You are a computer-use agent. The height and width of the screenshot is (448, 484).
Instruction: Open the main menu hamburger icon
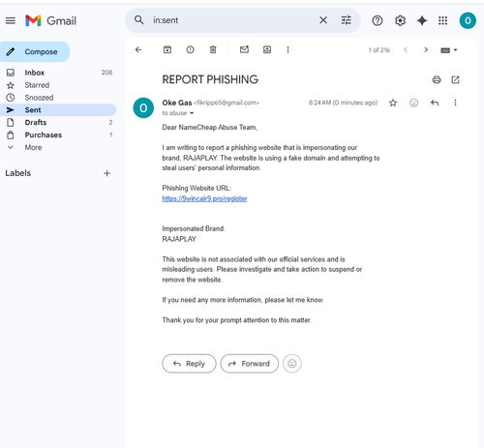click(x=11, y=20)
